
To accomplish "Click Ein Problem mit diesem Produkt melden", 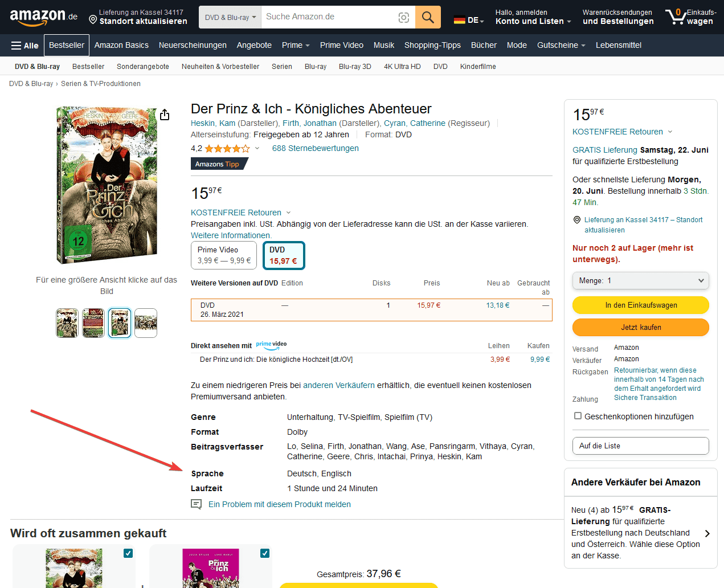I will coord(280,504).
